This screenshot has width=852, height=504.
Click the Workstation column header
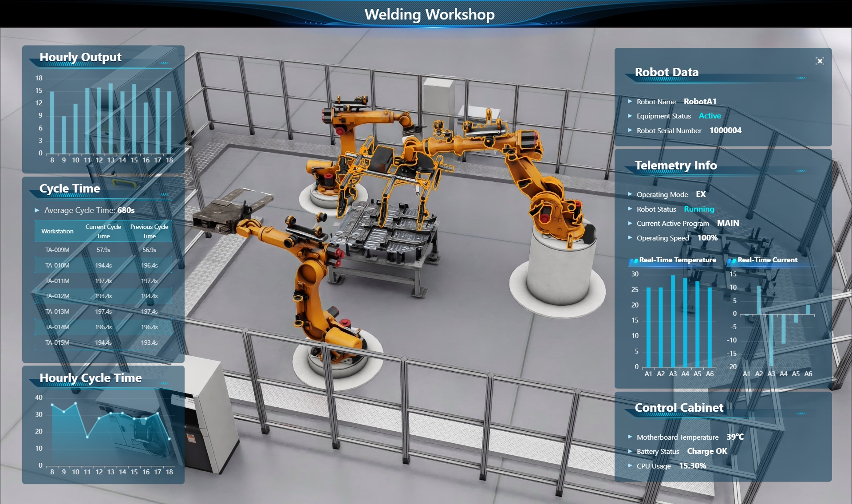coord(57,231)
